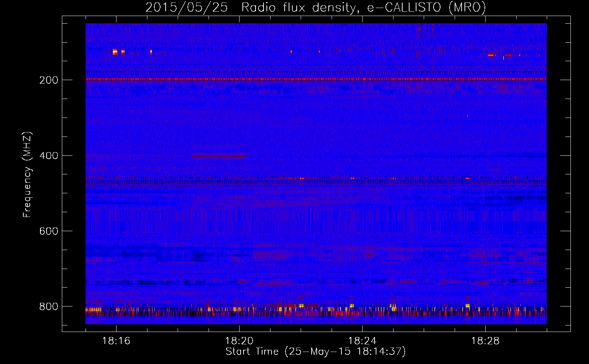The height and width of the screenshot is (364, 589).
Task: Click the short dark-red emission streak near 400 MHz
Action: point(218,157)
